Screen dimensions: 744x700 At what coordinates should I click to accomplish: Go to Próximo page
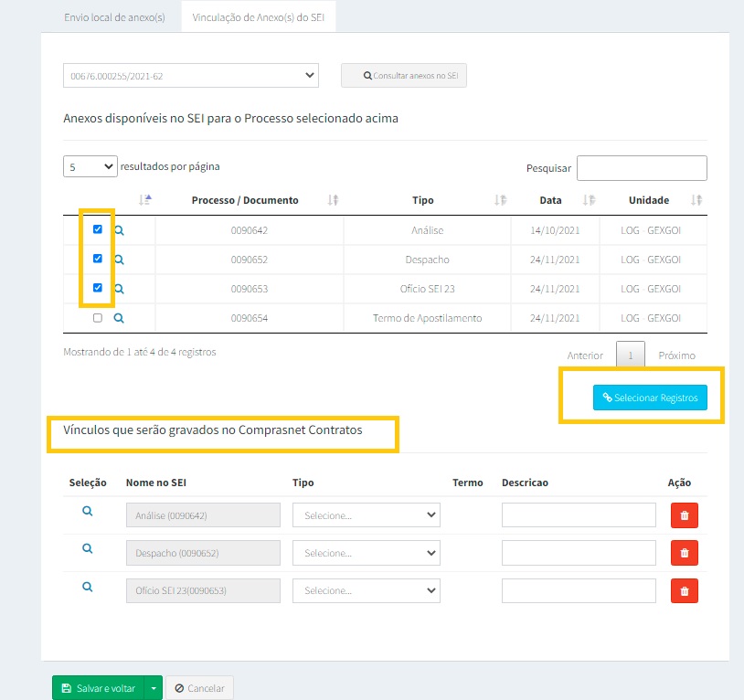pyautogui.click(x=676, y=355)
